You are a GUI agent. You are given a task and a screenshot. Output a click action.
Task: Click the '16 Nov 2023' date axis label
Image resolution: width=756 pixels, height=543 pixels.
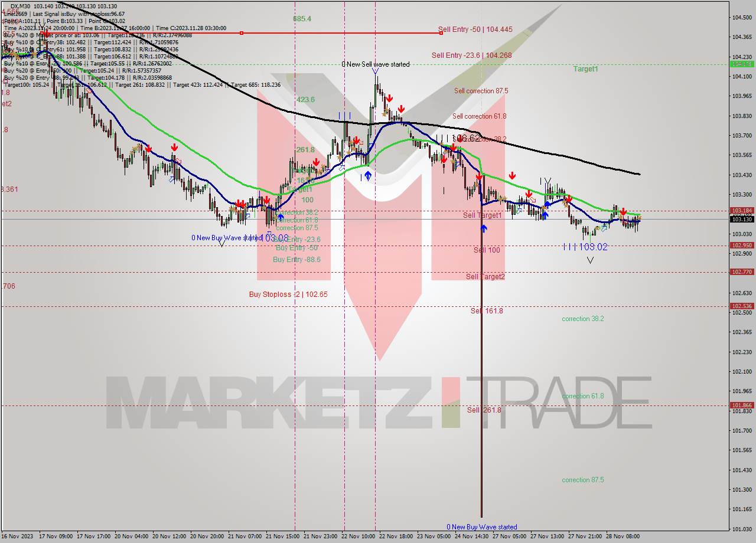click(18, 537)
